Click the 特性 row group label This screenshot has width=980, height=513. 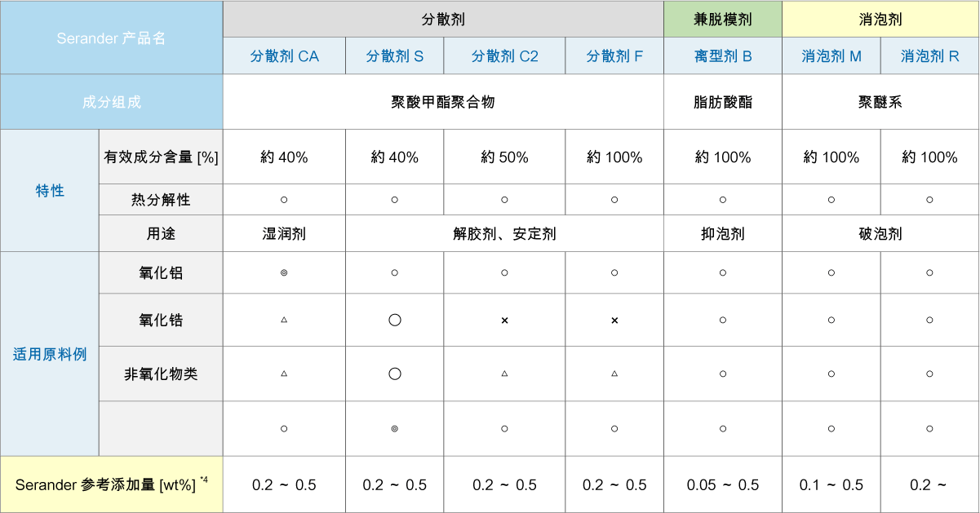pos(50,191)
